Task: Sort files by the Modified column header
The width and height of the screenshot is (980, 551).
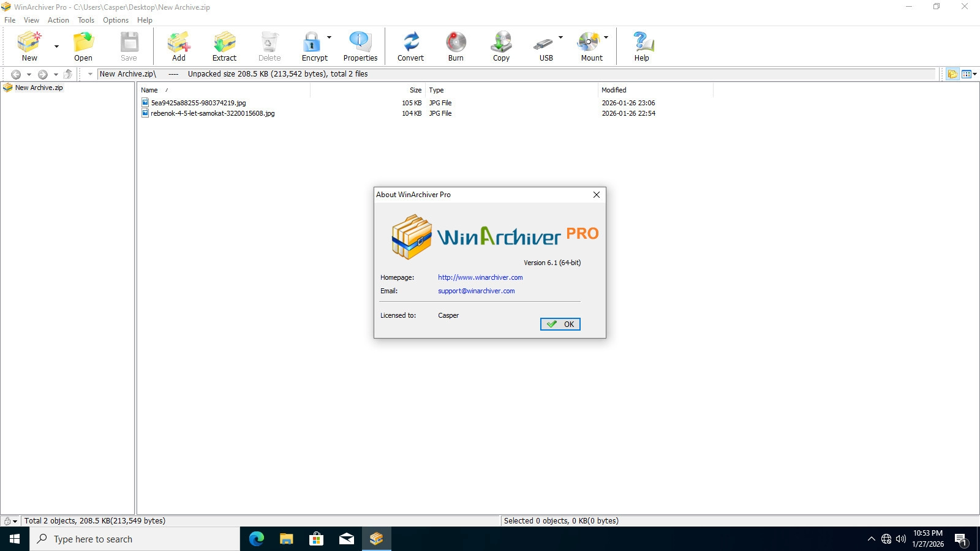Action: pos(655,90)
